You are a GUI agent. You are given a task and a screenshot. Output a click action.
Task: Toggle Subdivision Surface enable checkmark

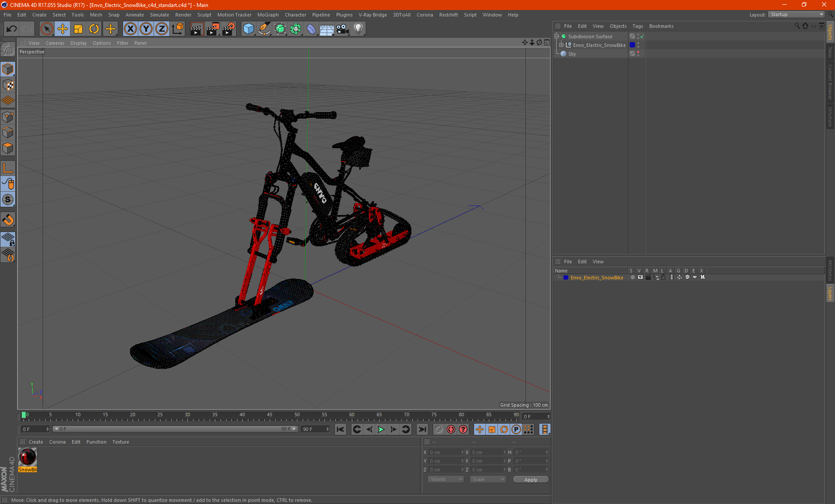(x=642, y=36)
